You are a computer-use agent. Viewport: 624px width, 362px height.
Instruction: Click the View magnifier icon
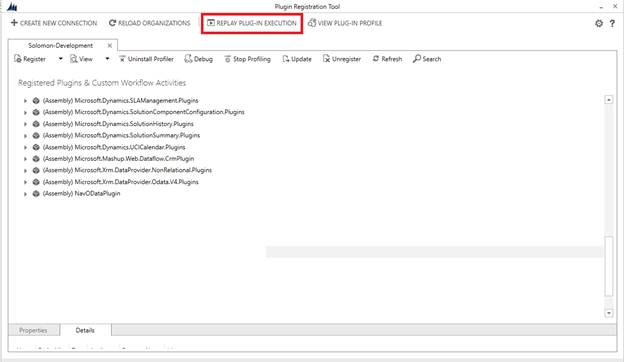(74, 59)
